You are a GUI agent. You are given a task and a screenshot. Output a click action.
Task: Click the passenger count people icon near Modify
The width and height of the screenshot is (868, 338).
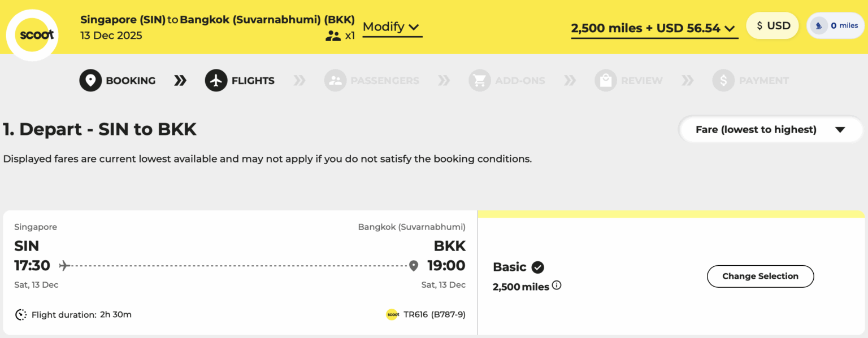333,35
